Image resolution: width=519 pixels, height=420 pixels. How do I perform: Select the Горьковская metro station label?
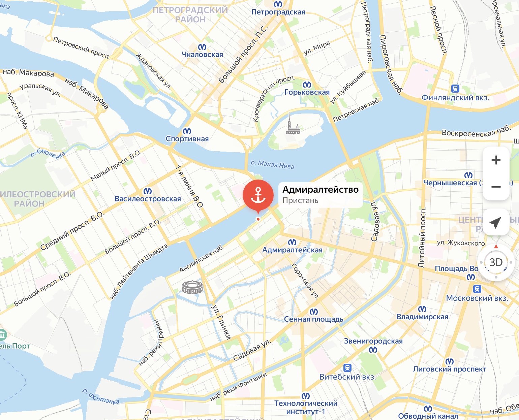[x=307, y=92]
